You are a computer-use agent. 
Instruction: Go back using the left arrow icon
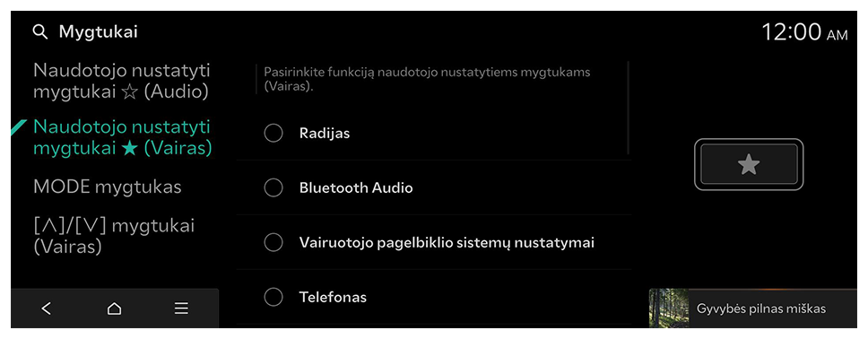47,309
